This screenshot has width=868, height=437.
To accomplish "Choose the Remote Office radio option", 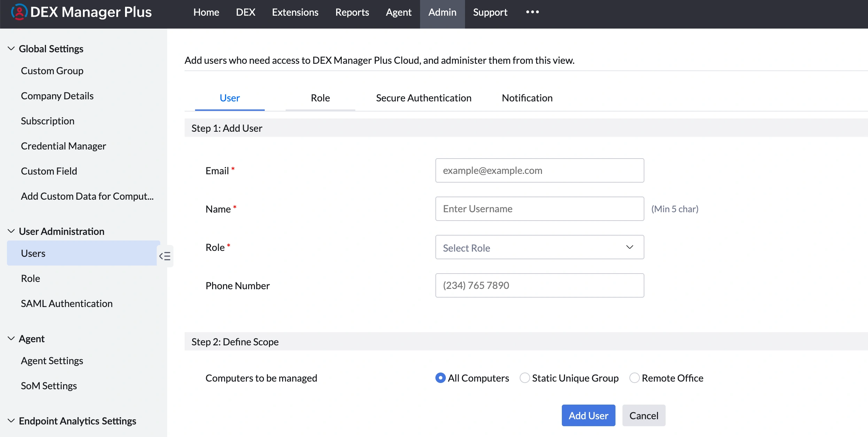I will (634, 378).
